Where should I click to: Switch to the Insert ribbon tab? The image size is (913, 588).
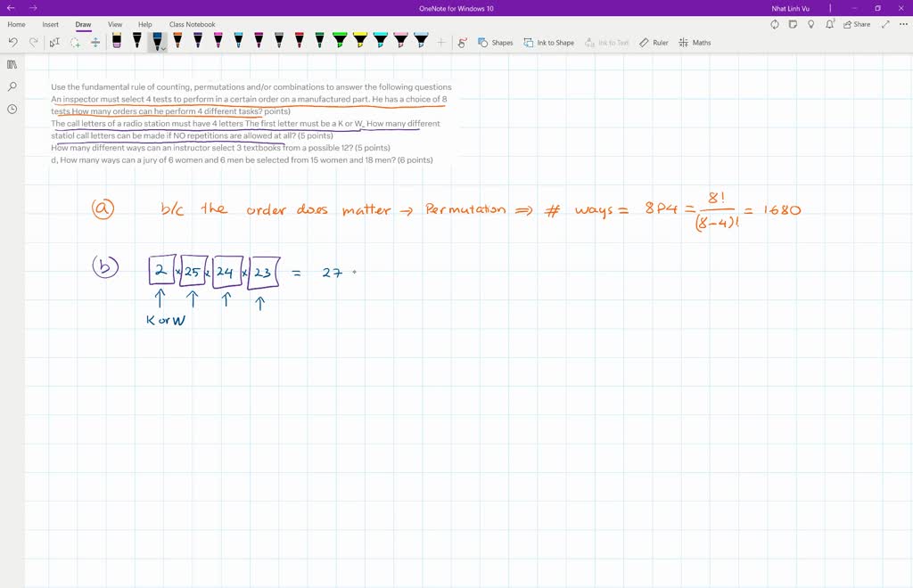point(50,24)
